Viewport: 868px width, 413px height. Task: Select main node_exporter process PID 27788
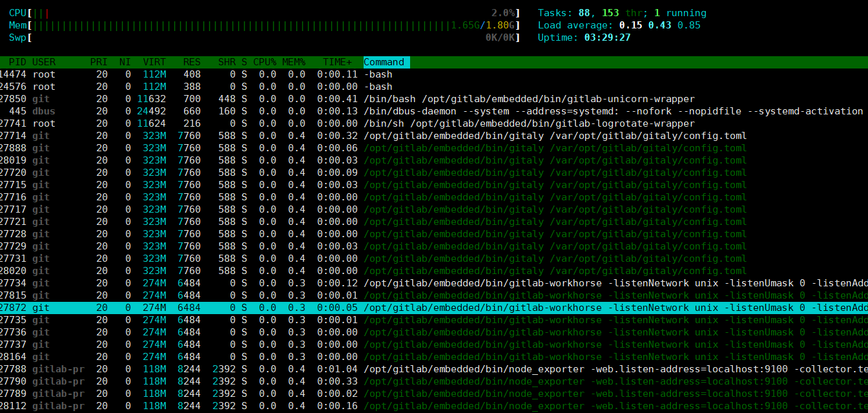(434, 369)
